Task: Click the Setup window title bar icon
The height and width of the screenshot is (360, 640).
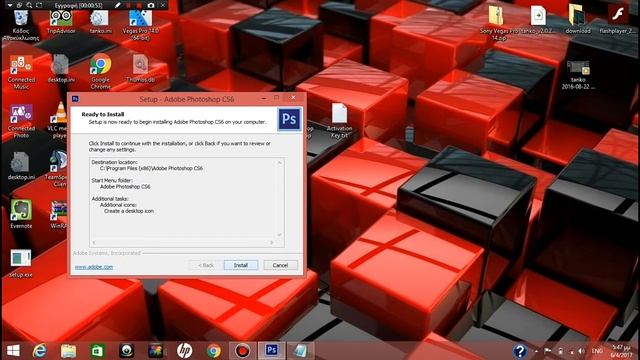Action: [x=75, y=99]
